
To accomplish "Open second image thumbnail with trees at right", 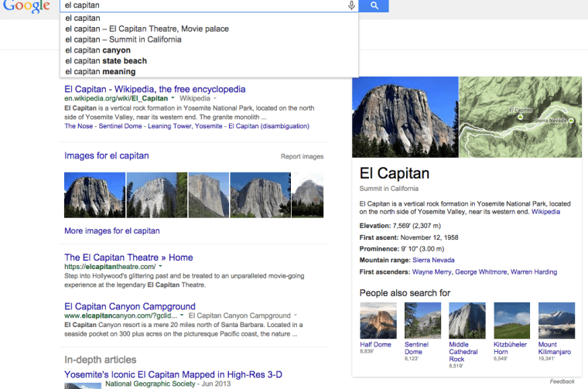I will click(x=157, y=195).
